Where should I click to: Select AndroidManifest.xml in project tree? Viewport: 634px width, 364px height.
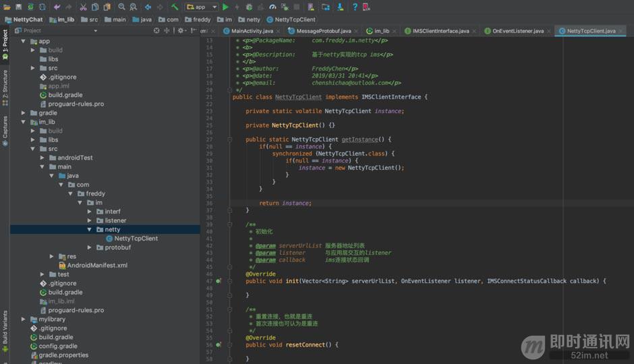(x=97, y=266)
